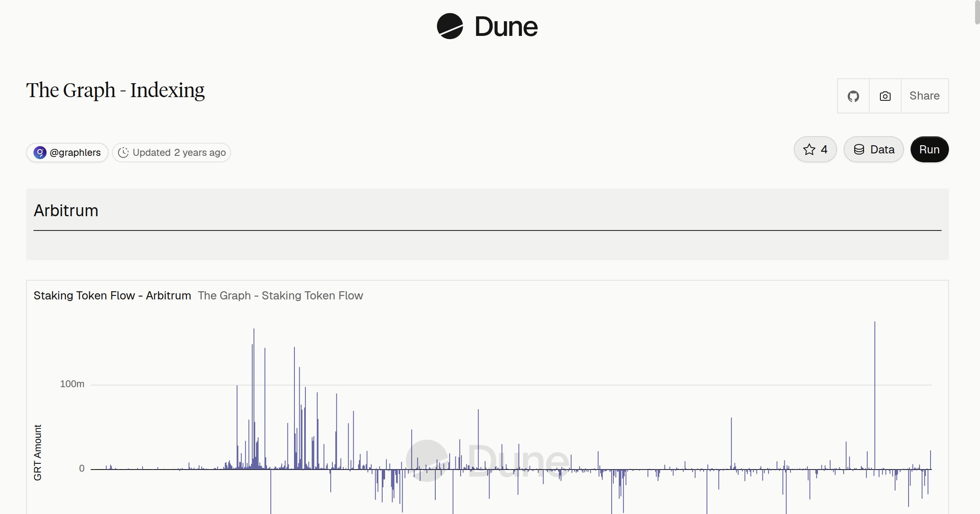Image resolution: width=980 pixels, height=514 pixels.
Task: Open the Share button
Action: tap(924, 96)
